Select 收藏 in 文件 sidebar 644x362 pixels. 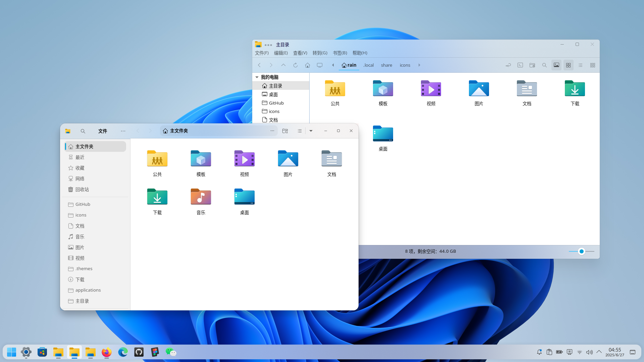(95, 168)
